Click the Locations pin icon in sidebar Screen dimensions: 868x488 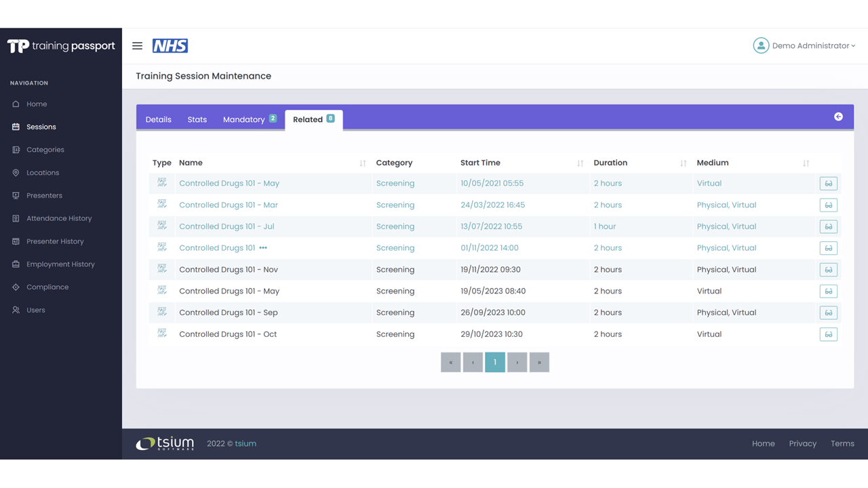pyautogui.click(x=16, y=173)
